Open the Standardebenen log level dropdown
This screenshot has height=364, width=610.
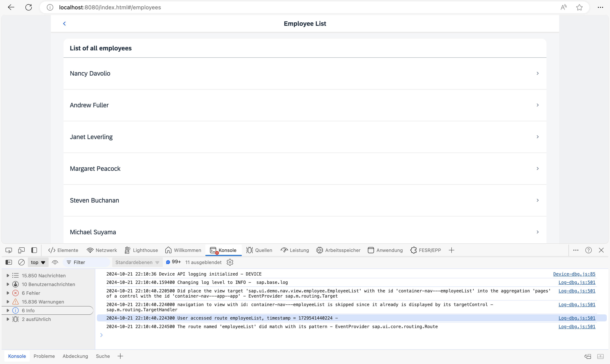[x=137, y=262]
